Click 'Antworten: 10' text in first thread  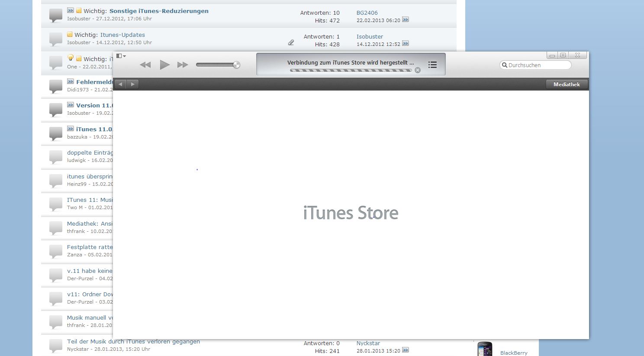pos(320,13)
